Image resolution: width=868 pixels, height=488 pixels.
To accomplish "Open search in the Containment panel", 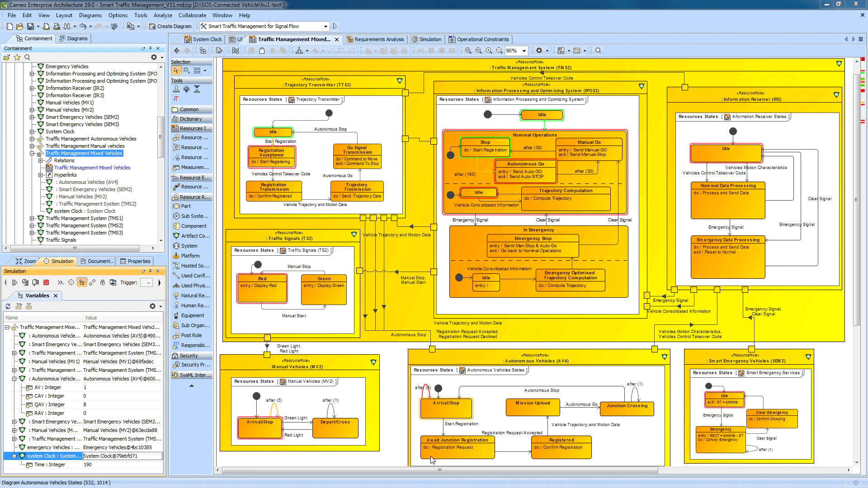I will tap(27, 57).
